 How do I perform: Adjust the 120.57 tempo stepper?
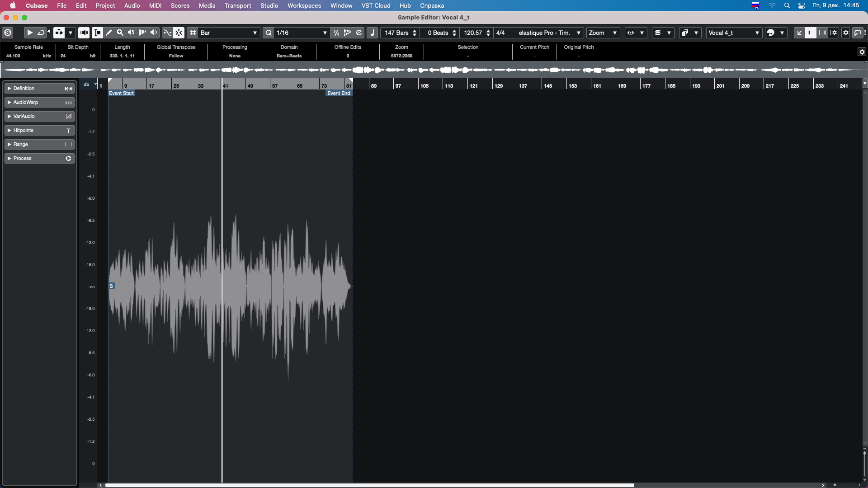pos(488,33)
